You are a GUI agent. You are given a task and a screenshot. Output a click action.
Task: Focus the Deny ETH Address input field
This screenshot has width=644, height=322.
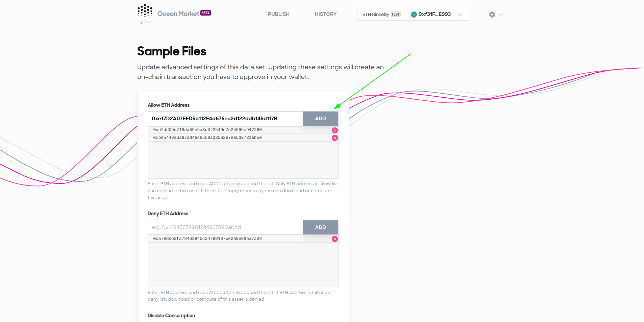tap(225, 227)
